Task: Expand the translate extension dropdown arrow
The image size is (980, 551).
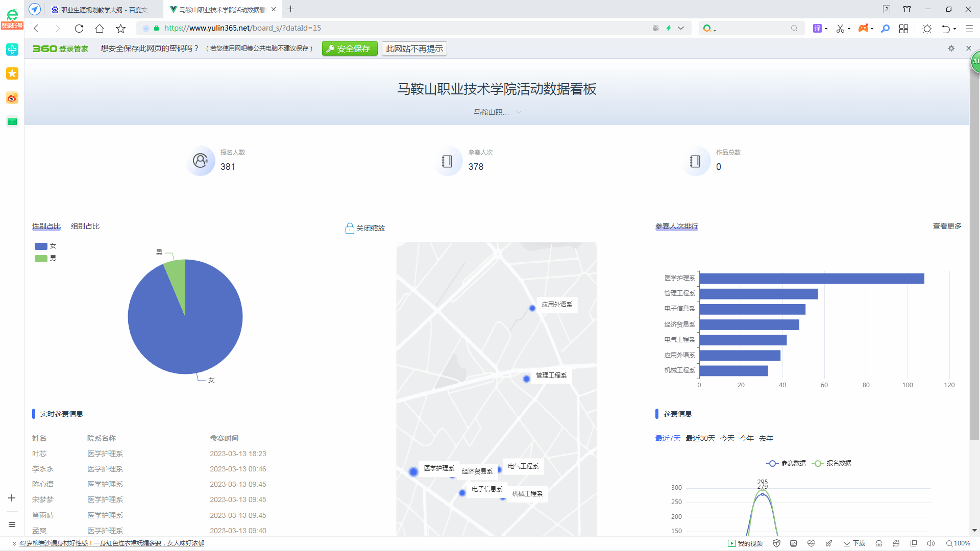Action: coord(826,29)
